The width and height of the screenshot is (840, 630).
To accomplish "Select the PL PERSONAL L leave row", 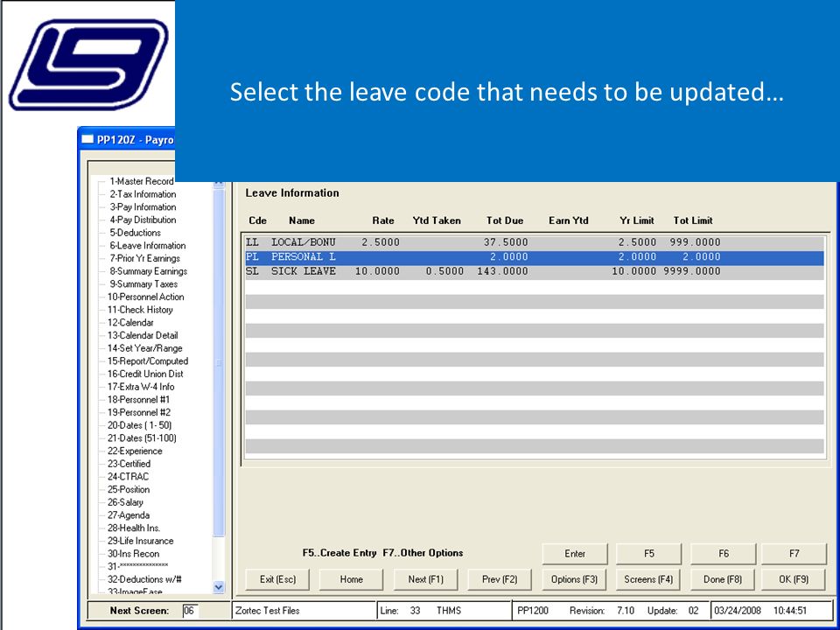I will [x=534, y=257].
